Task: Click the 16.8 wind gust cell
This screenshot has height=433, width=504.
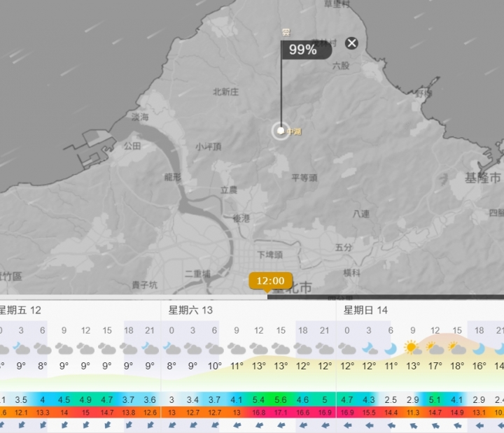Action: pyautogui.click(x=258, y=413)
